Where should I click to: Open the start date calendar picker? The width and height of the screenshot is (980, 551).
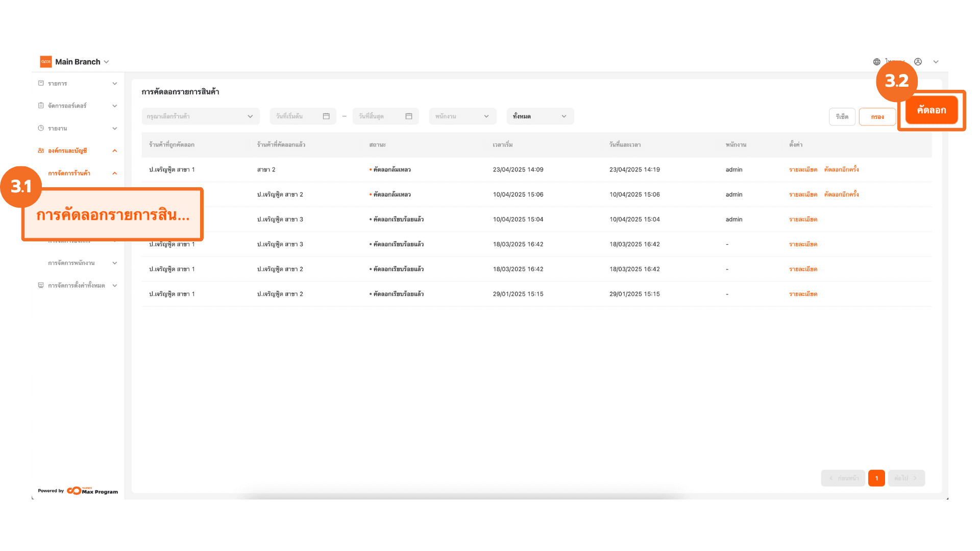tap(326, 116)
